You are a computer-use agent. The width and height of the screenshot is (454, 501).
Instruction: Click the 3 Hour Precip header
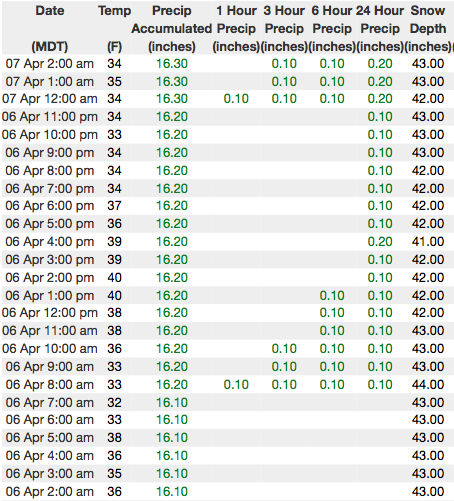pos(284,28)
